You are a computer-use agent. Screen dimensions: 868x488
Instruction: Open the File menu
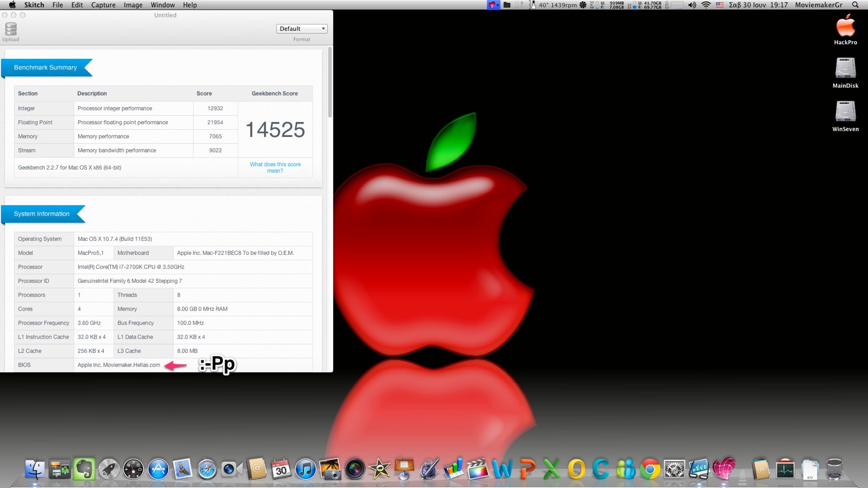(x=57, y=5)
